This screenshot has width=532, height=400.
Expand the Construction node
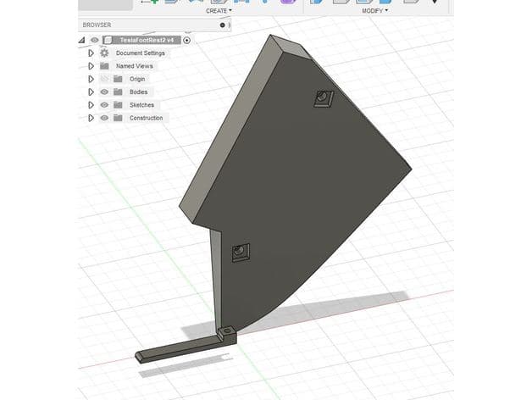(91, 118)
